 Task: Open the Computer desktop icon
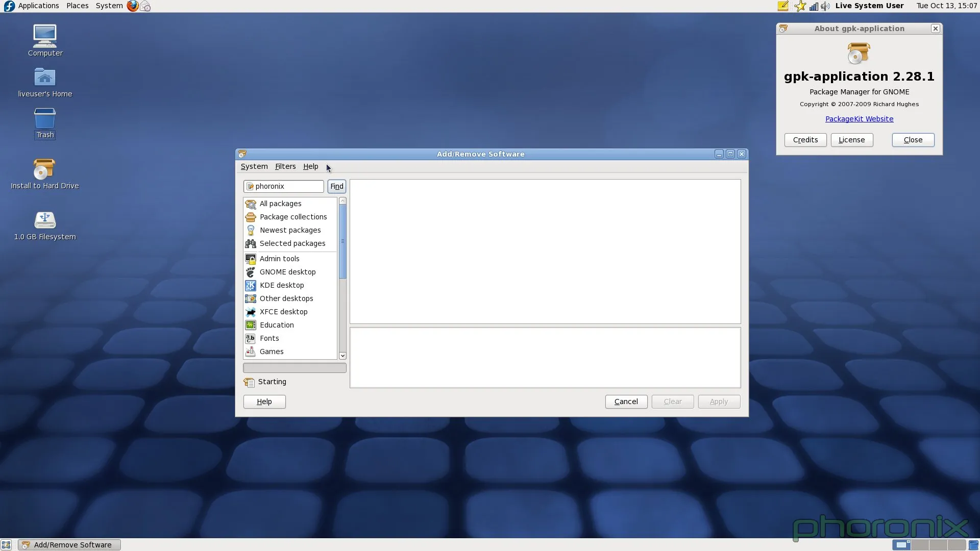click(45, 36)
